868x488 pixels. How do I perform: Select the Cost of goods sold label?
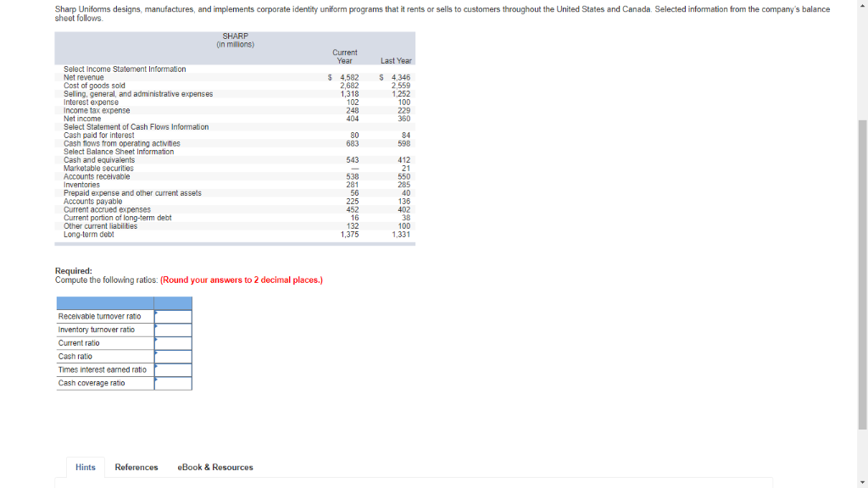tap(94, 86)
